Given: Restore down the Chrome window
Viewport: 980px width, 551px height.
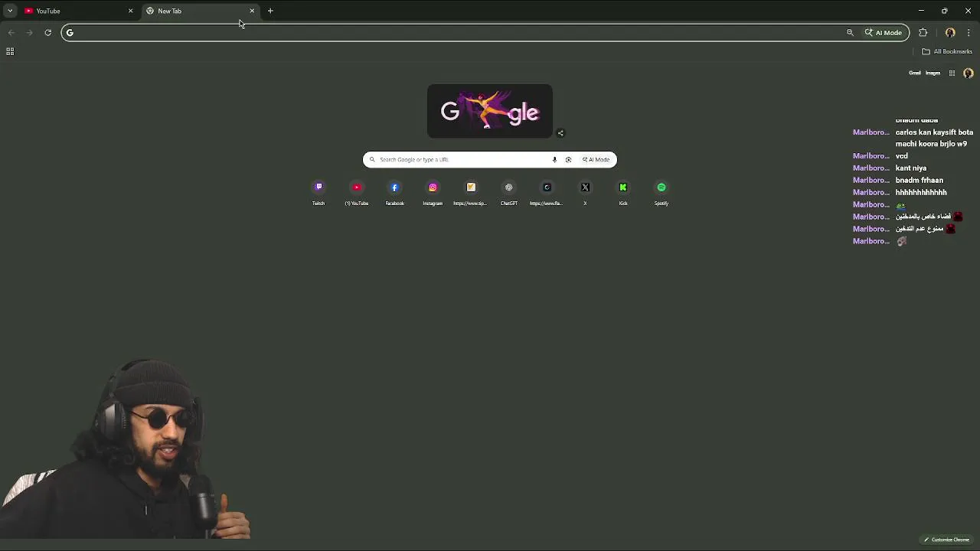Looking at the screenshot, I should pyautogui.click(x=944, y=11).
